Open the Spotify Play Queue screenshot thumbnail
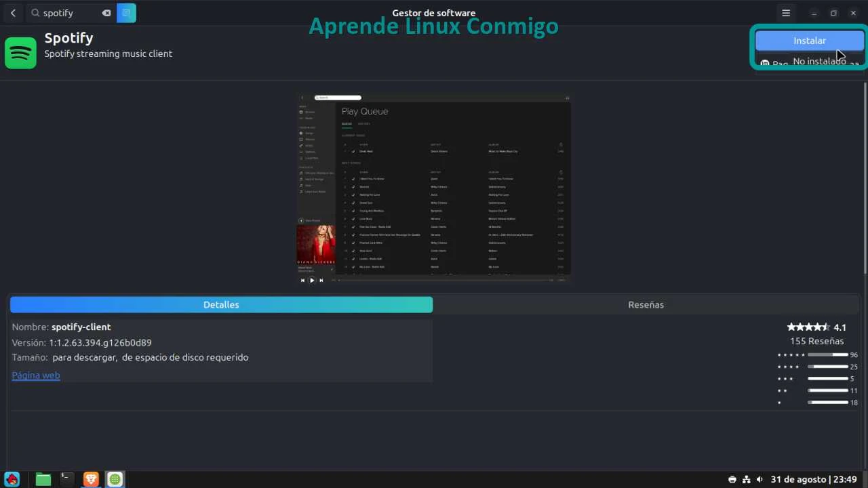 click(433, 188)
